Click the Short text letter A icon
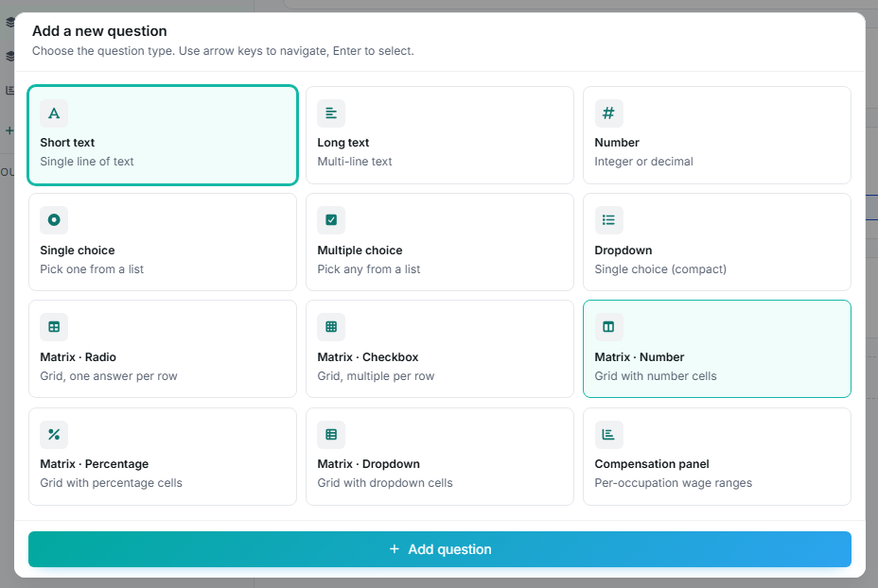This screenshot has width=878, height=588. [x=54, y=113]
